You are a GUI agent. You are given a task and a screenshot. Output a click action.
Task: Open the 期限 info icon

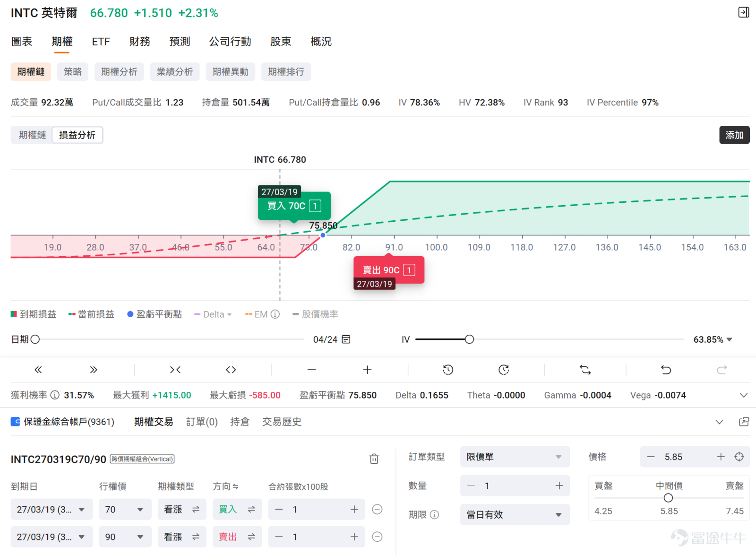point(435,515)
